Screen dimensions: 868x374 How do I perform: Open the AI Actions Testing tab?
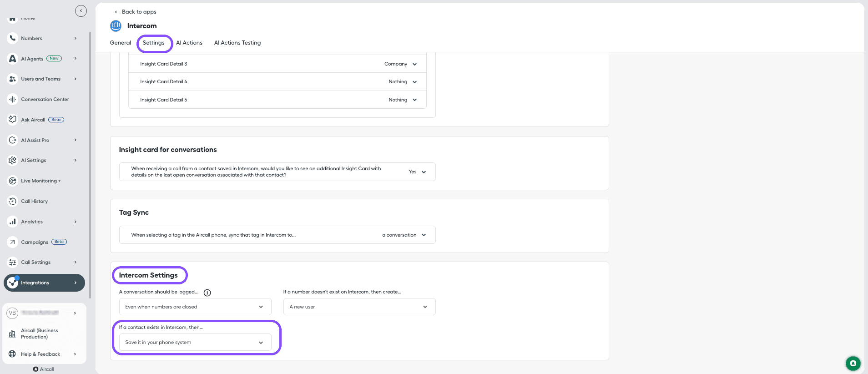pyautogui.click(x=237, y=43)
